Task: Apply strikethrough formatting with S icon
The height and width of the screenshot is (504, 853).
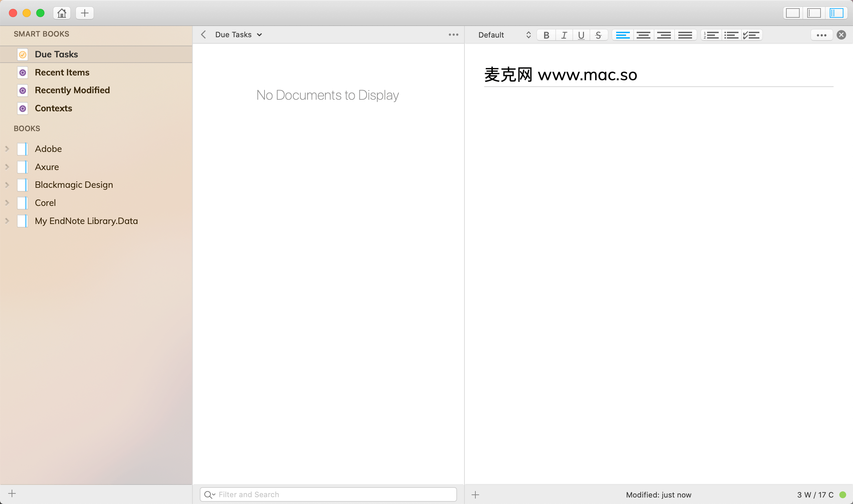Action: coord(598,35)
